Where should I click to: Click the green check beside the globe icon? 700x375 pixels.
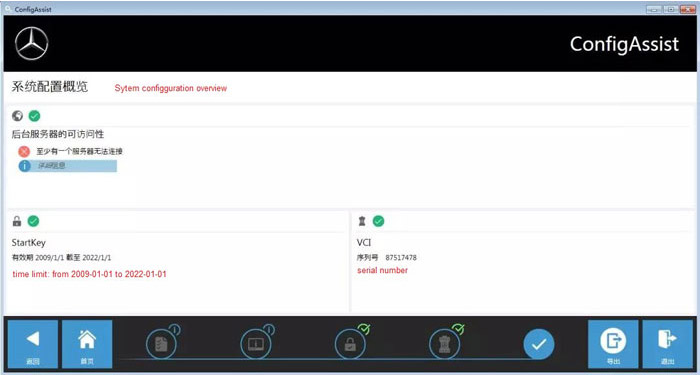point(34,116)
